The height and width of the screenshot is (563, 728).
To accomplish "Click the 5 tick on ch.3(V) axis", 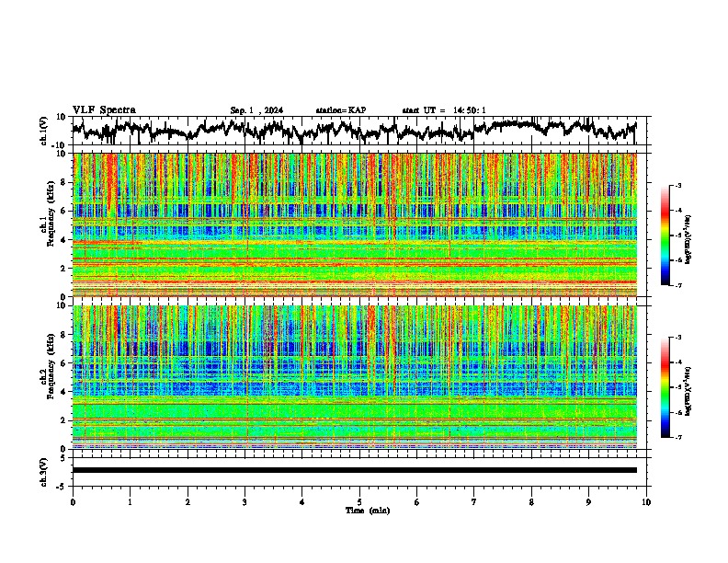I will [63, 458].
